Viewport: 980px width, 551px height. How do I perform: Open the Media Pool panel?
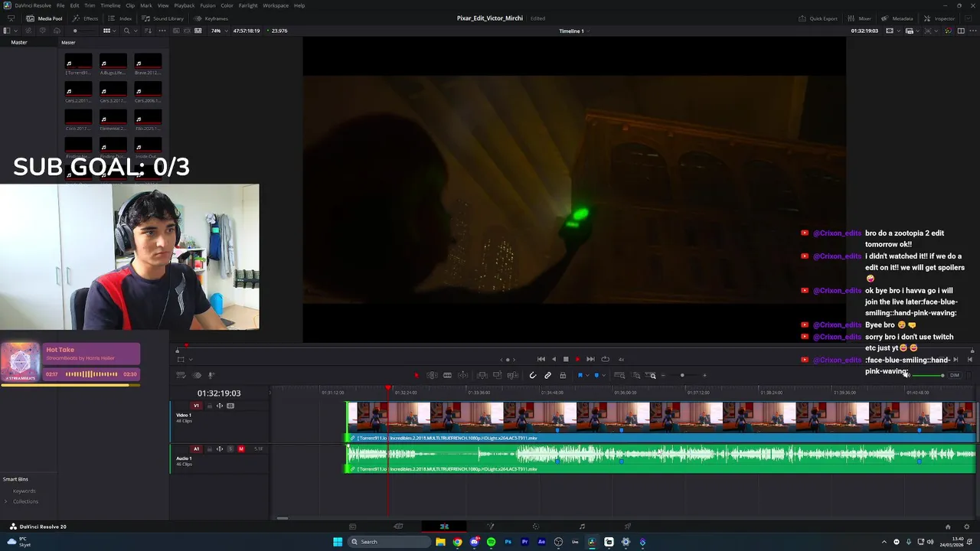(x=45, y=18)
